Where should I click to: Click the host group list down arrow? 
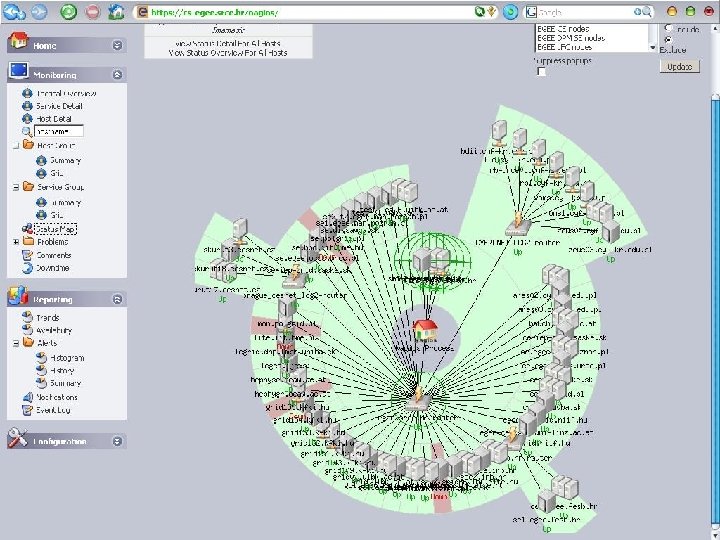pyautogui.click(x=652, y=47)
